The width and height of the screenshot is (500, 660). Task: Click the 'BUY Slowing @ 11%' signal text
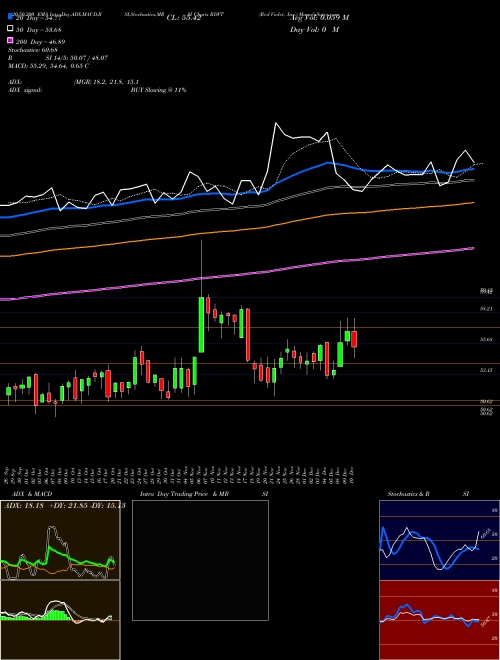[x=158, y=90]
